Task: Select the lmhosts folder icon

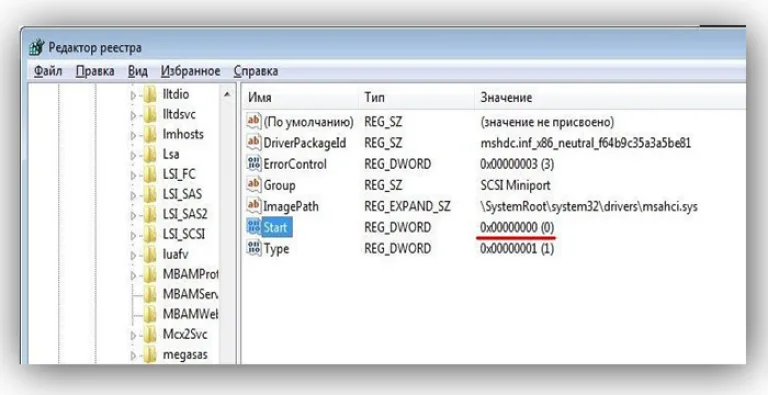Action: click(x=150, y=134)
